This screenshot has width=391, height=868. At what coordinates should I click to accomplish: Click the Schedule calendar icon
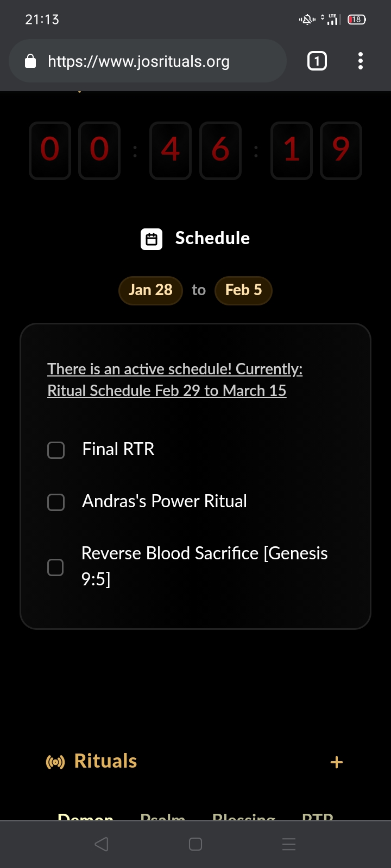(152, 239)
